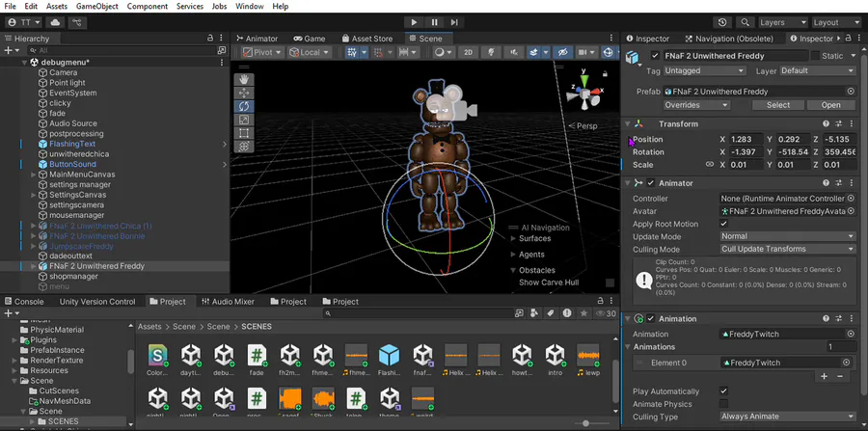Screen dimensions: 868x431
Task: Open the Local dropdown
Action: (310, 52)
